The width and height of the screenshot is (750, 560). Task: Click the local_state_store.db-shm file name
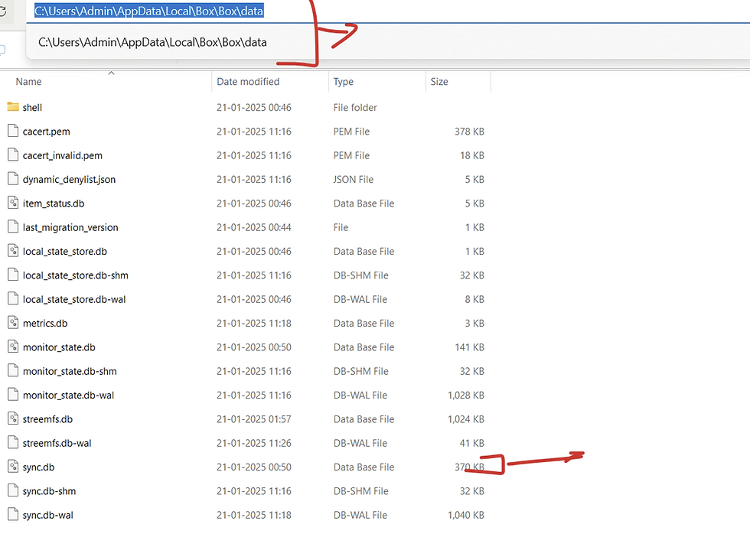click(x=75, y=275)
